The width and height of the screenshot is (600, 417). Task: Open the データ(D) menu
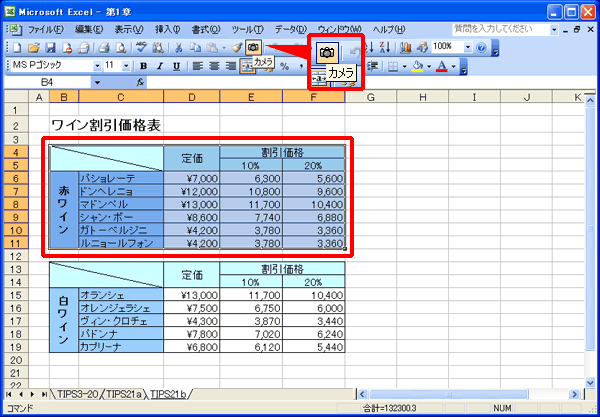(x=291, y=29)
